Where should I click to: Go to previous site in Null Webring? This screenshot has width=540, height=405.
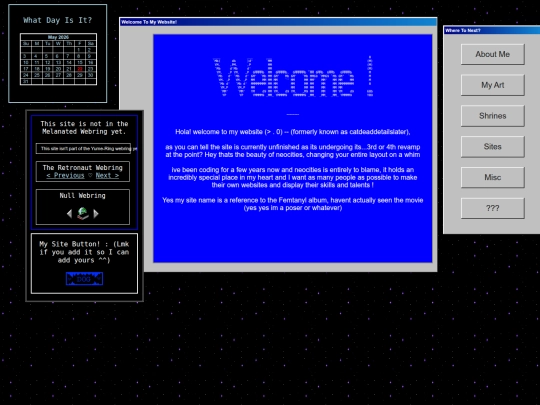tap(69, 214)
